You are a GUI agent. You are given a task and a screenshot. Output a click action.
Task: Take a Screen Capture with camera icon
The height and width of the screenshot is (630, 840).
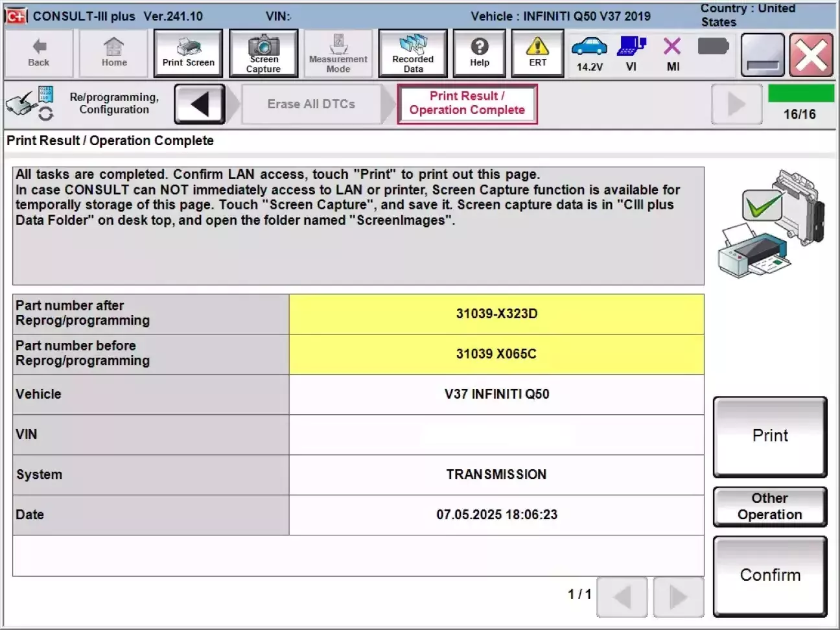tap(263, 53)
